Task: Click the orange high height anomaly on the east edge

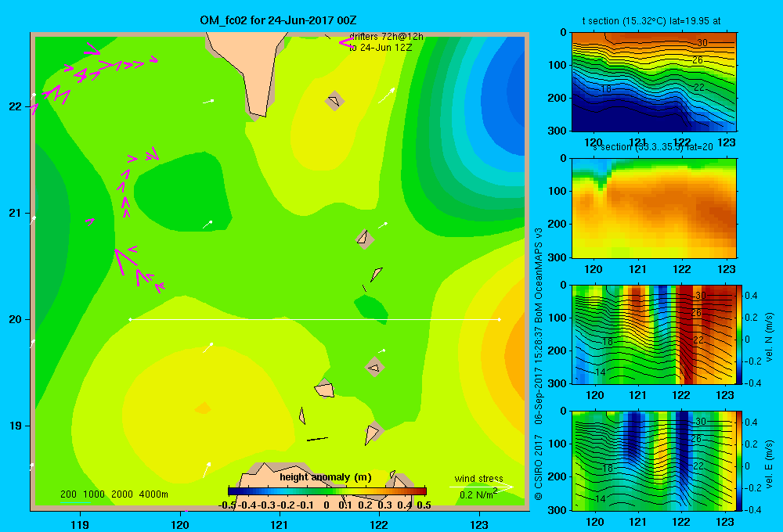Action: pyautogui.click(x=516, y=354)
